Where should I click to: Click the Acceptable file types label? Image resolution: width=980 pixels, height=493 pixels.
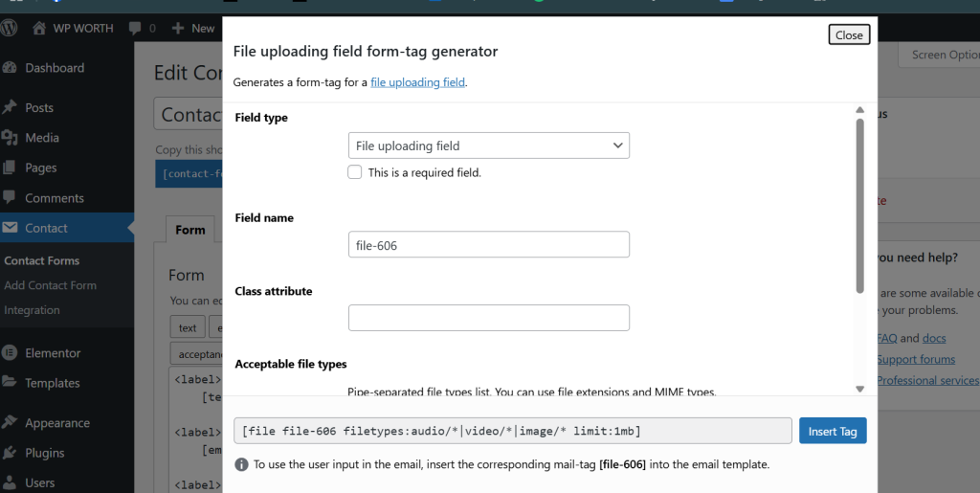point(291,364)
